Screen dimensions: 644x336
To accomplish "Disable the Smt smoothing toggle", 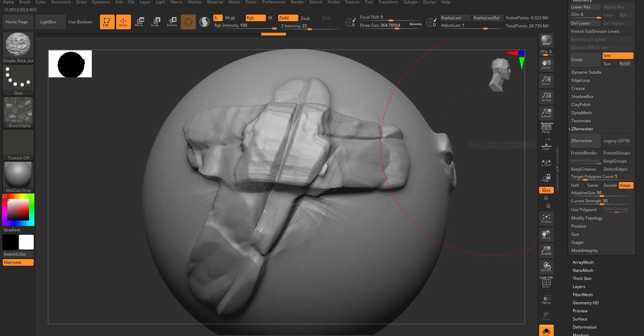I will coord(617,56).
